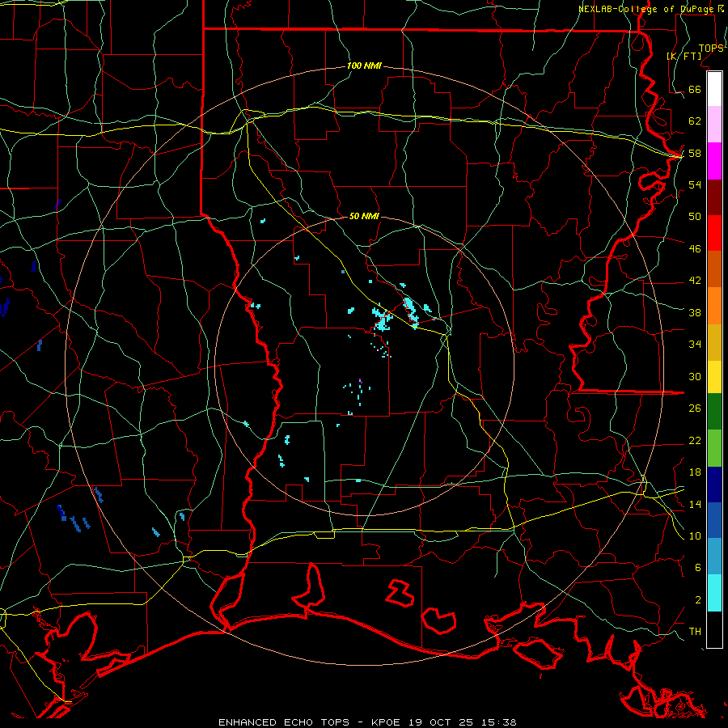Click the "66" scale value
728x728 pixels.
click(695, 89)
